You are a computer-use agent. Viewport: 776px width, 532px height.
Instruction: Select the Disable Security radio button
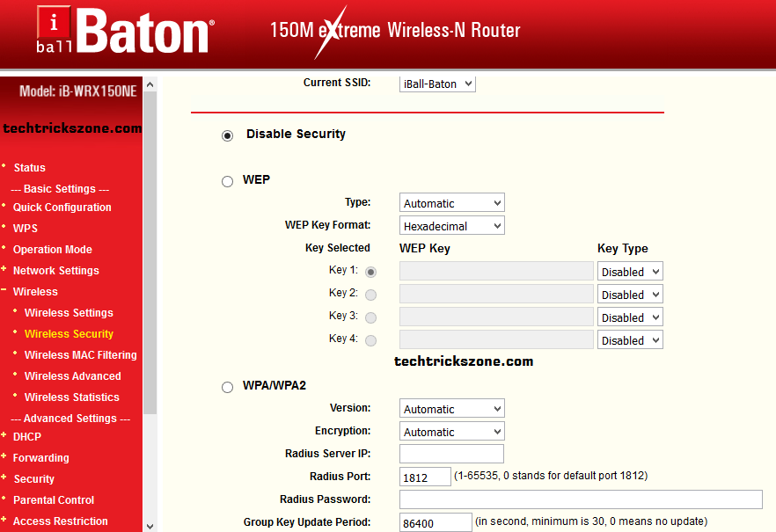point(228,135)
